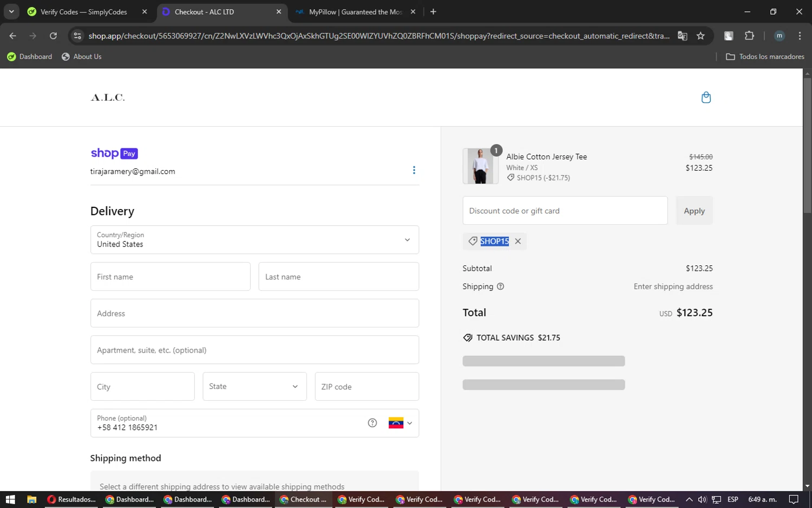
Task: Click the 6:49 a. m. clock
Action: pyautogui.click(x=762, y=499)
